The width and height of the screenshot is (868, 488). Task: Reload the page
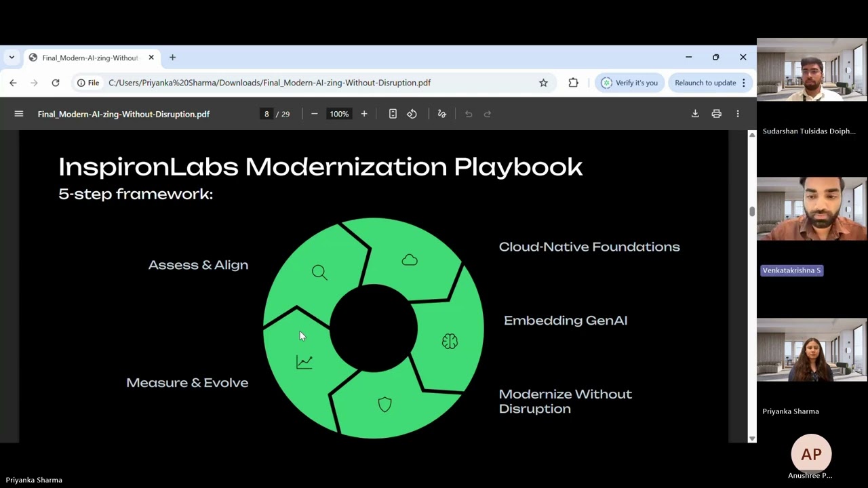(x=56, y=83)
